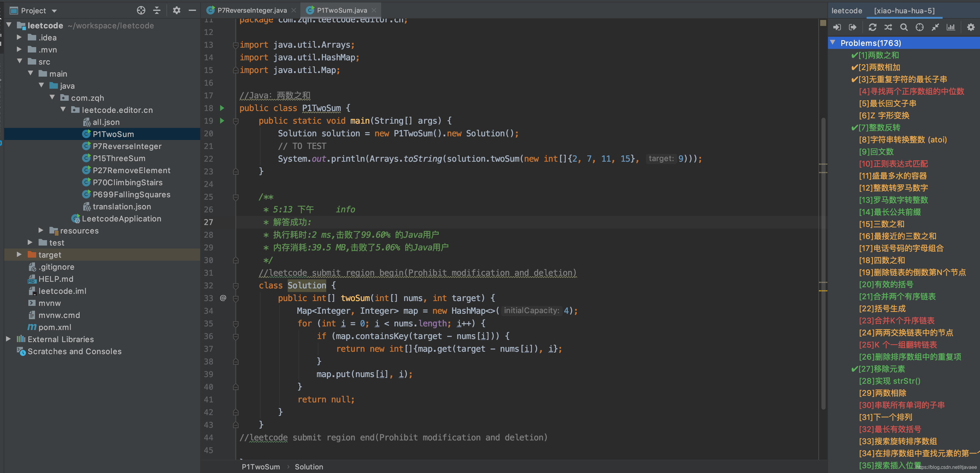Viewport: 980px width, 473px height.
Task: Collapse the Problems(1763) tree node
Action: (833, 43)
